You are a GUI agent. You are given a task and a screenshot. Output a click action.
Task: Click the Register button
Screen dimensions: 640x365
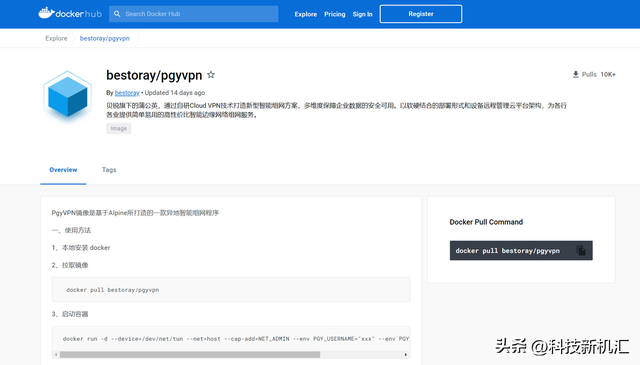point(421,14)
